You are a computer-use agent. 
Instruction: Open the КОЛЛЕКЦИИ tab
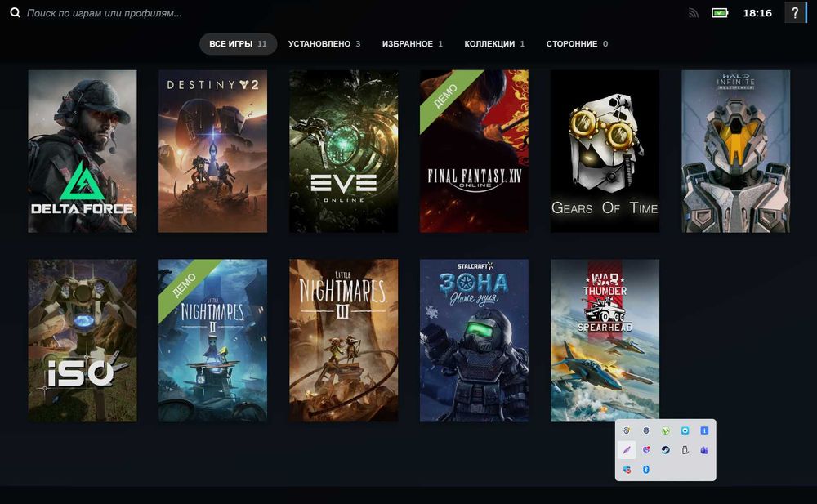tap(494, 44)
